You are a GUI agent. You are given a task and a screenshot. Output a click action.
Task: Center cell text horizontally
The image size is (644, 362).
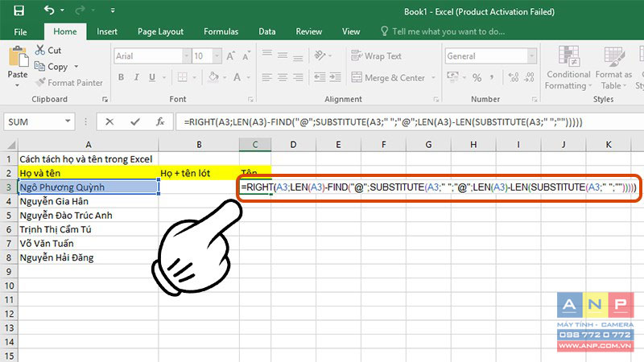(283, 77)
